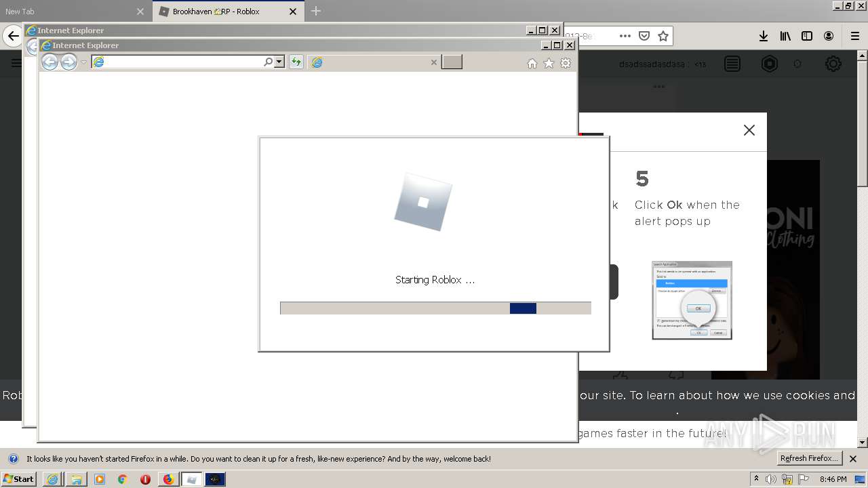Toggle IE compatibility view icon
This screenshot has height=488, width=868.
[x=296, y=62]
